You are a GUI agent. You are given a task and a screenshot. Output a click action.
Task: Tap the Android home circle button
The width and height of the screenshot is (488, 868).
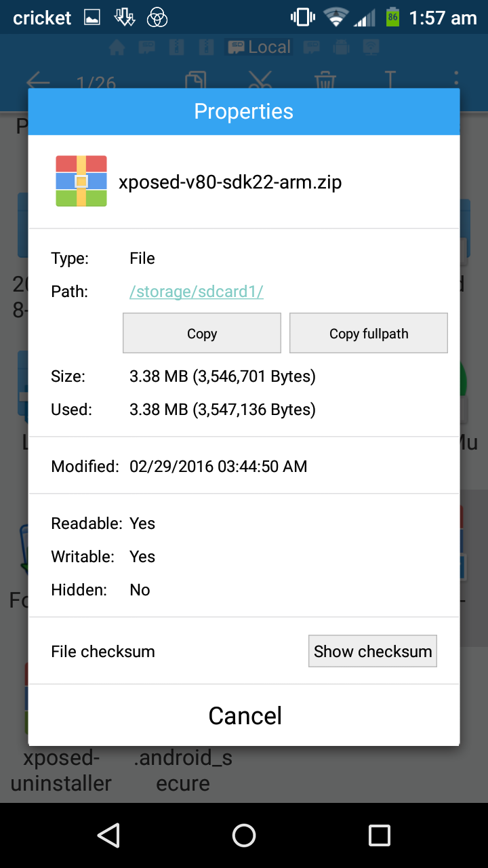pos(244,835)
